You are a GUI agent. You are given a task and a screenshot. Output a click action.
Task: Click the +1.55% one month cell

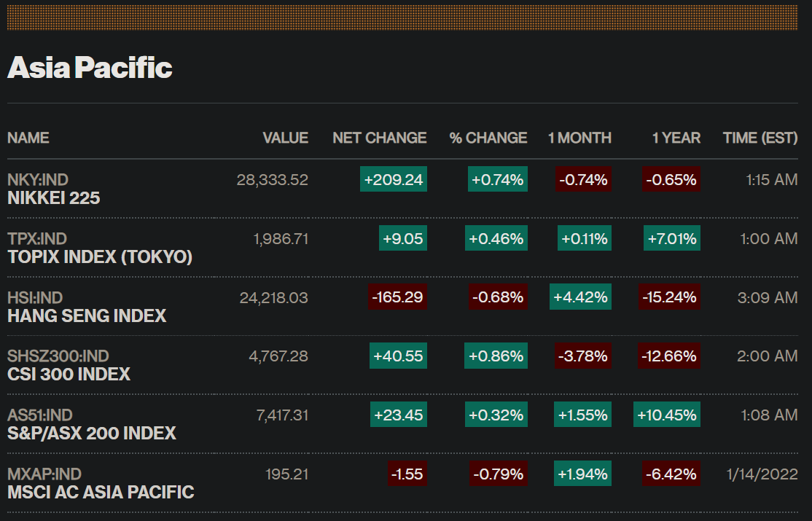point(582,415)
